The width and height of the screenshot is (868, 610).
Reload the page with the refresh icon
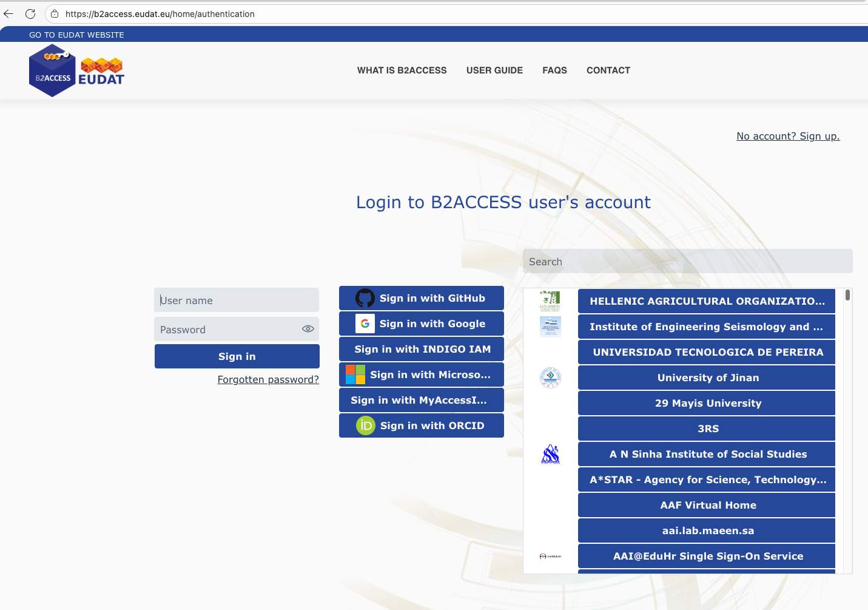(30, 13)
